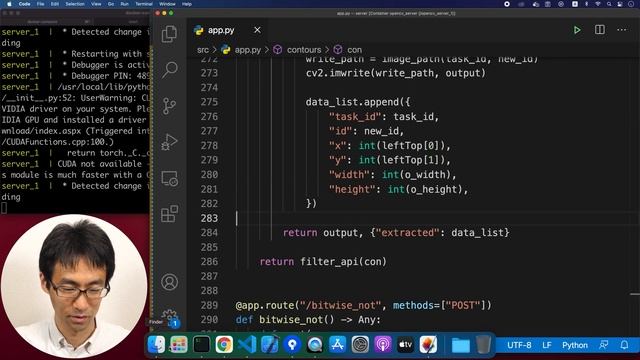Screen dimensions: 640x360
Task: Open the Selection menu
Action: (x=75, y=4)
